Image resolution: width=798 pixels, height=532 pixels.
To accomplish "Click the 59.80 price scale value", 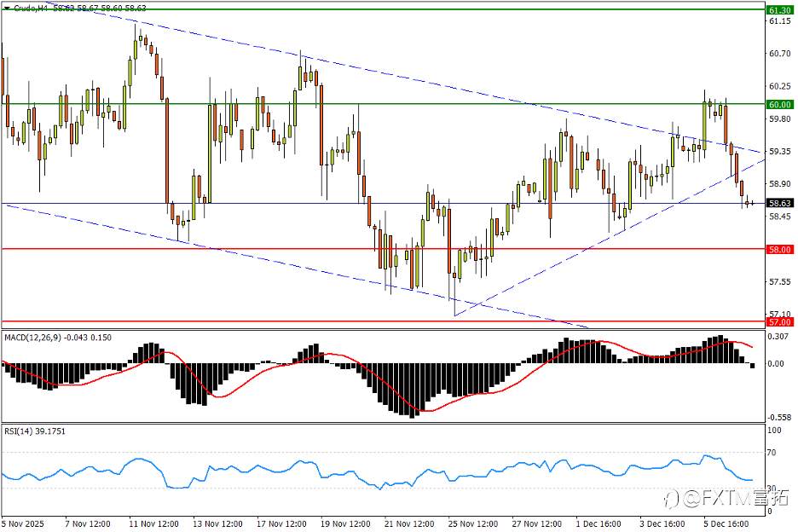I will pos(780,119).
